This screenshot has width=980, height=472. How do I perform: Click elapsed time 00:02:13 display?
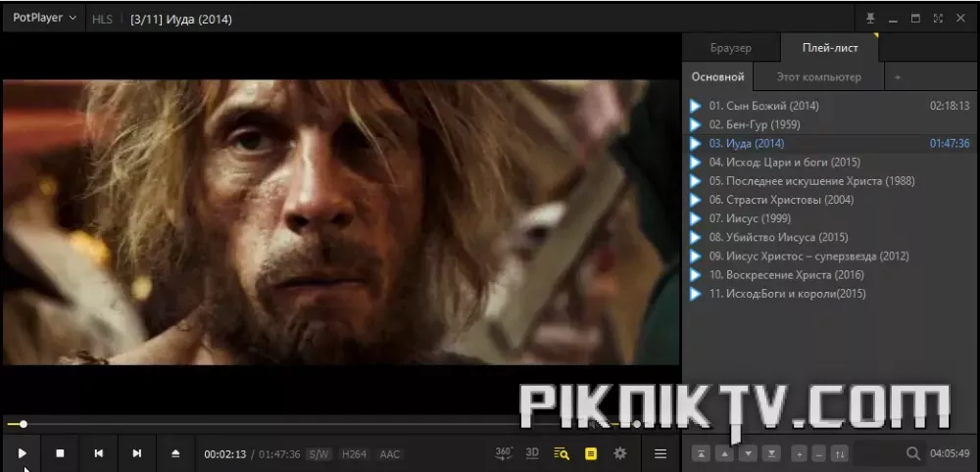tap(225, 454)
